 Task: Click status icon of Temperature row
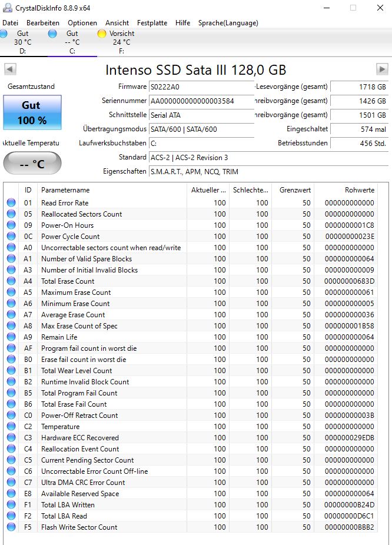click(11, 427)
